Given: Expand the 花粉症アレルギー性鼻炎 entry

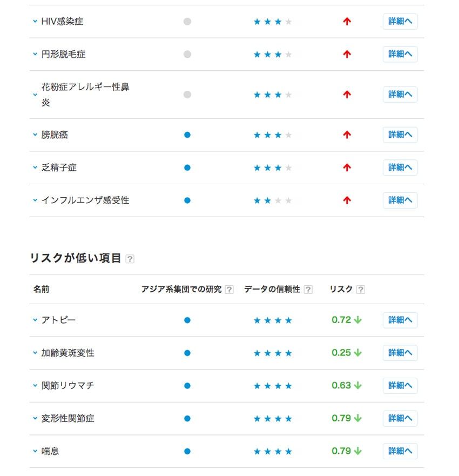Looking at the screenshot, I should 35,95.
